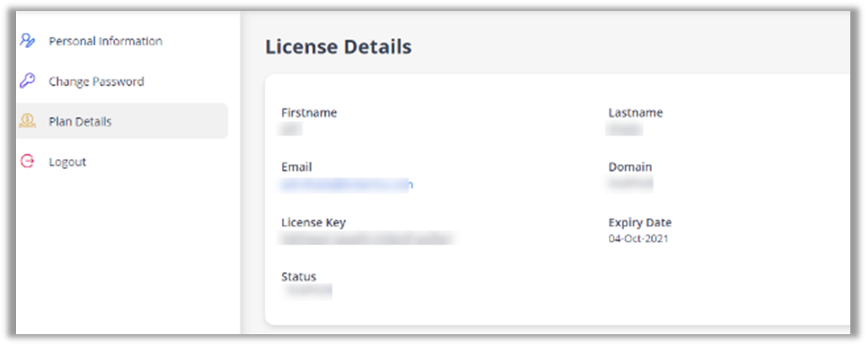Click the blurred License Key value
868x346 pixels.
368,239
